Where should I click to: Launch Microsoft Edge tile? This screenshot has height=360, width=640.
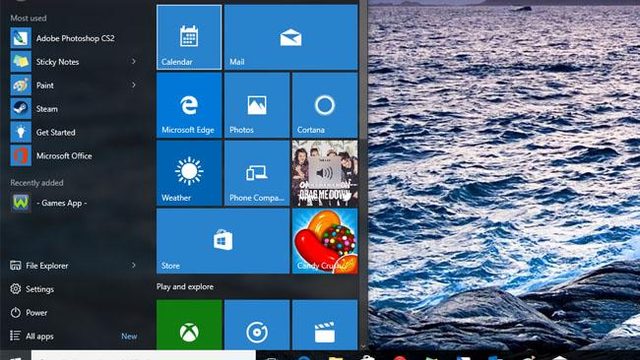[189, 105]
